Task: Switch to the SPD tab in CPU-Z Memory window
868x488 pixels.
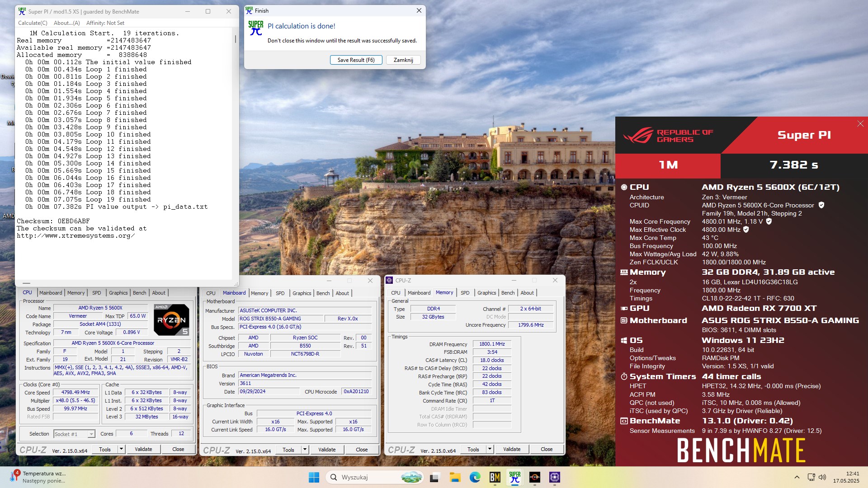Action: 465,293
